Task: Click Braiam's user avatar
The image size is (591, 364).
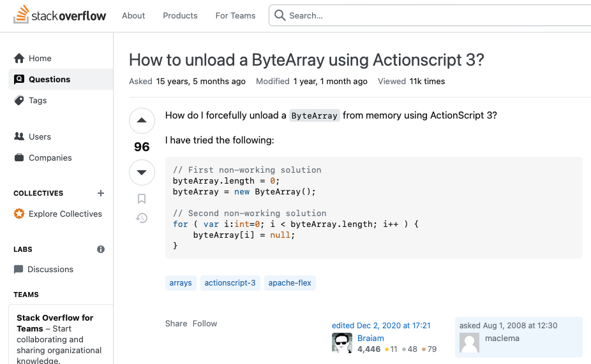Action: pyautogui.click(x=342, y=343)
